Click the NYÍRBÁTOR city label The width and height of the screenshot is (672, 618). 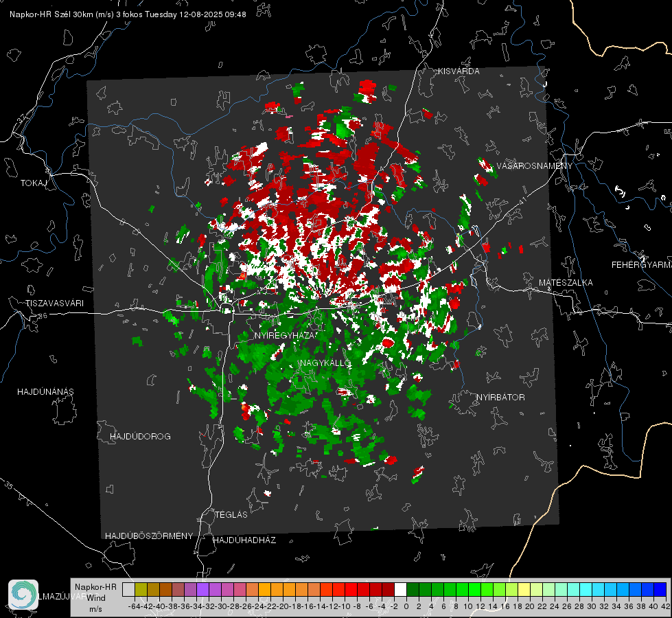click(x=500, y=398)
